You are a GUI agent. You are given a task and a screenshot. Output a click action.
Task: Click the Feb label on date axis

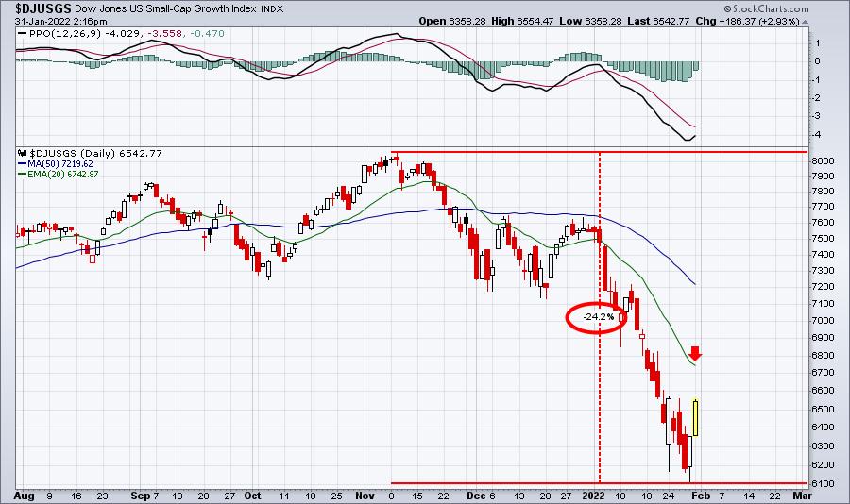(701, 496)
